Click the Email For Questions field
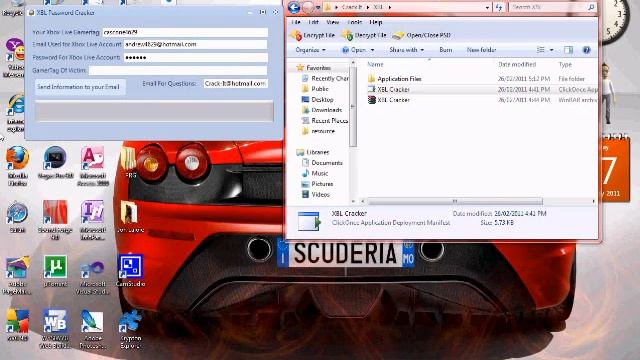Screen dimensions: 640x360 [236, 83]
